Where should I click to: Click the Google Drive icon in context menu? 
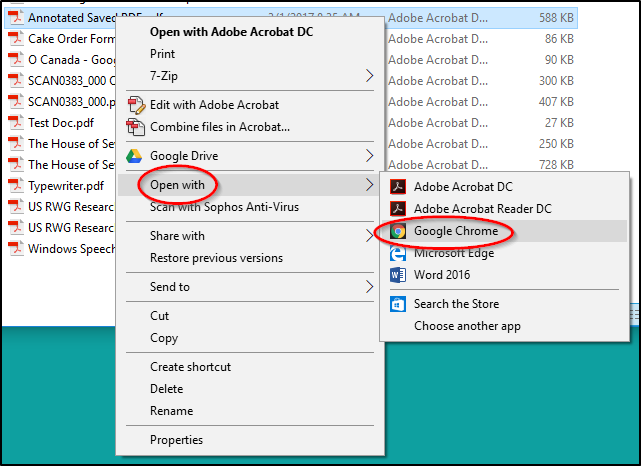[x=134, y=156]
